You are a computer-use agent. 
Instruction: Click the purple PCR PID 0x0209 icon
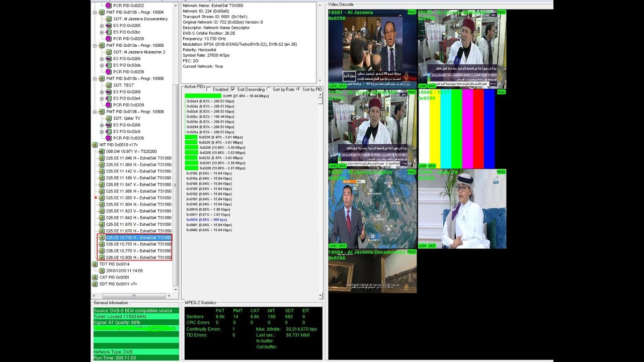[108, 105]
